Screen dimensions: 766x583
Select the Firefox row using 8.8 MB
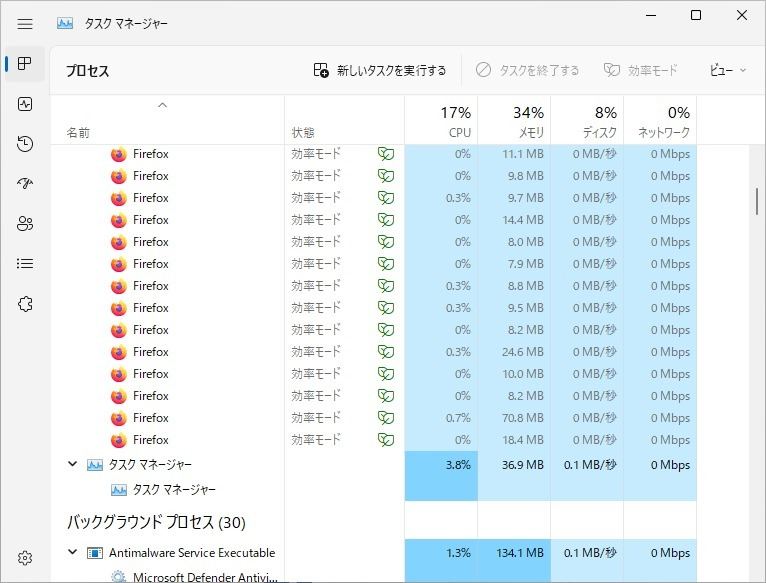tap(374, 286)
